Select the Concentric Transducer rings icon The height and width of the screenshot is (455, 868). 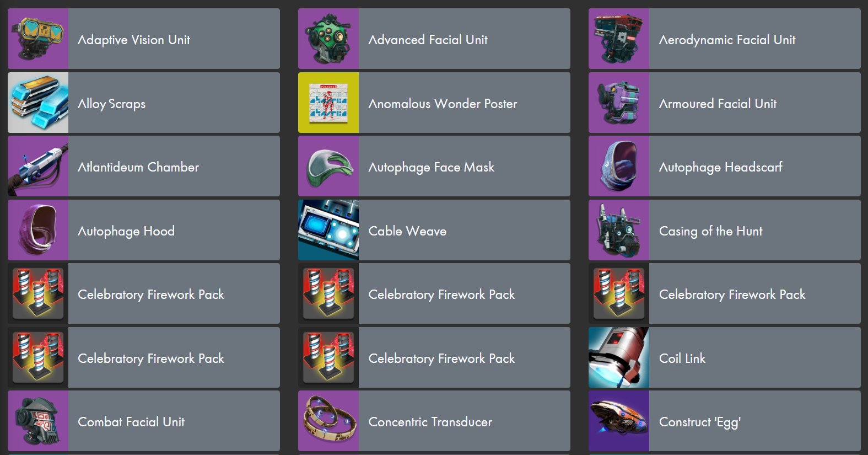pos(328,421)
